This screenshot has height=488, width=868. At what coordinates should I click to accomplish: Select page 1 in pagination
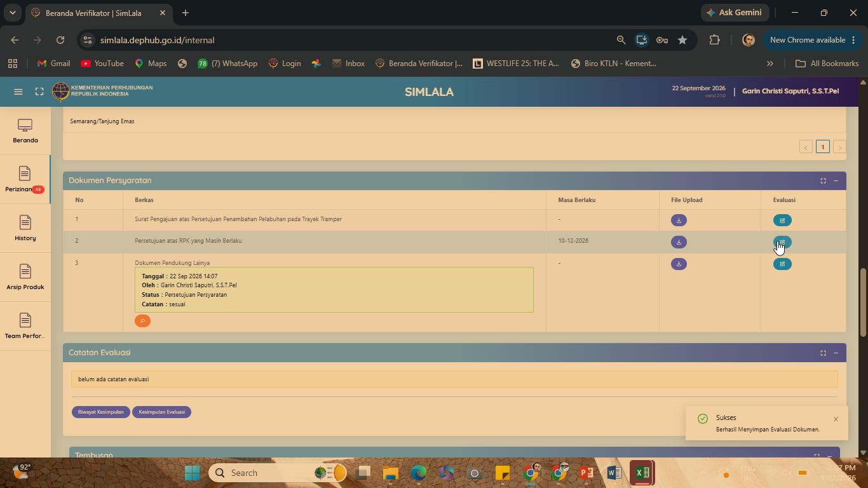(x=822, y=147)
